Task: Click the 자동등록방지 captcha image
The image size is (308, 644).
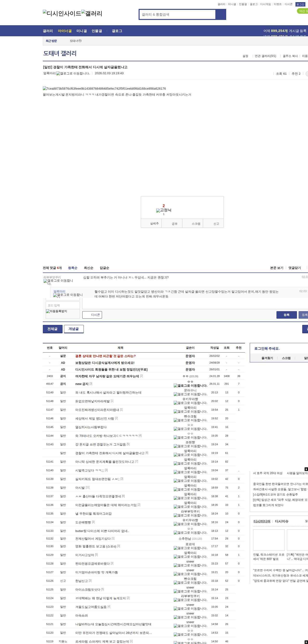Action: click(x=56, y=311)
